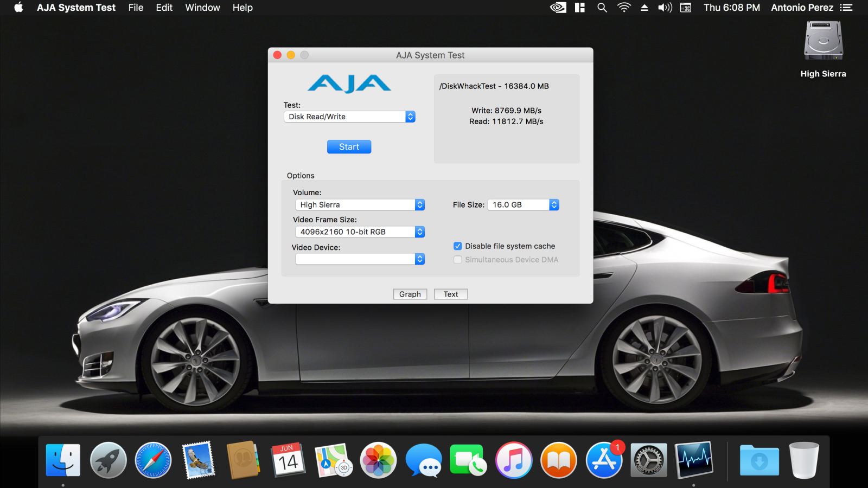Click the date and time in menu bar
This screenshot has width=868, height=488.
[732, 8]
